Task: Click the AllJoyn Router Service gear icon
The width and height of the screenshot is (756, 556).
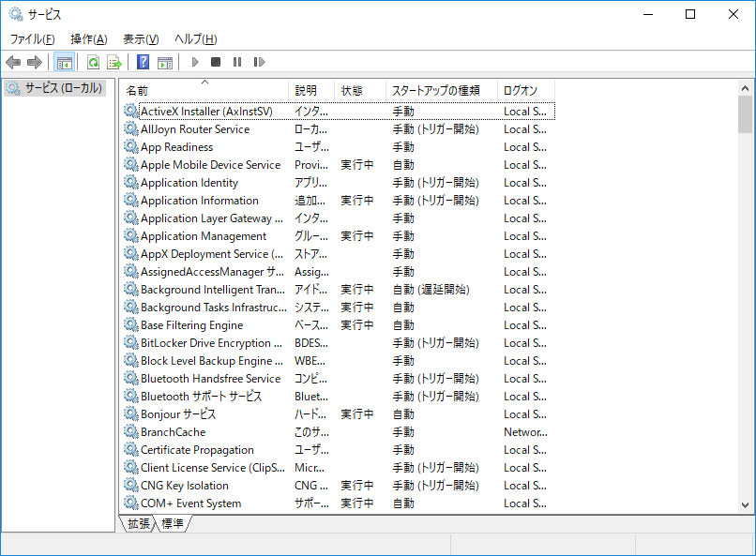Action: pos(130,128)
